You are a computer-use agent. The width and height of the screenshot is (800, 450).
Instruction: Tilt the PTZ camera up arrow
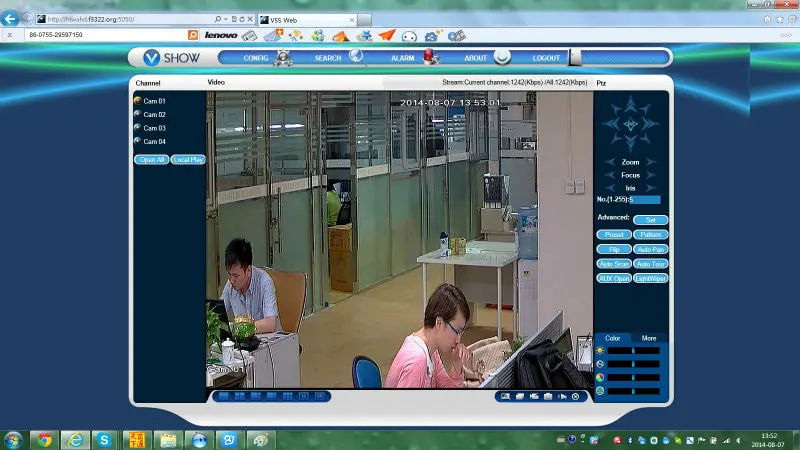631,104
